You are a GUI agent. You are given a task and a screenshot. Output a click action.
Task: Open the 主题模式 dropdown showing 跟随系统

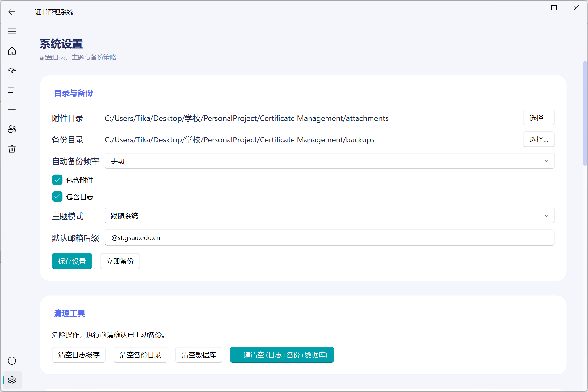pos(330,216)
